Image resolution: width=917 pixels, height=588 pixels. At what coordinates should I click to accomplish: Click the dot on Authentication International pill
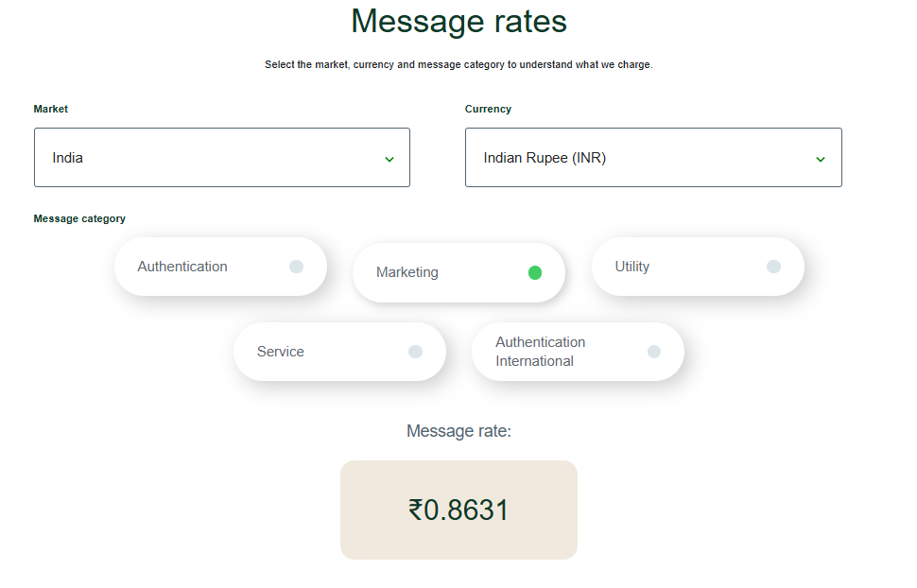[x=654, y=351]
